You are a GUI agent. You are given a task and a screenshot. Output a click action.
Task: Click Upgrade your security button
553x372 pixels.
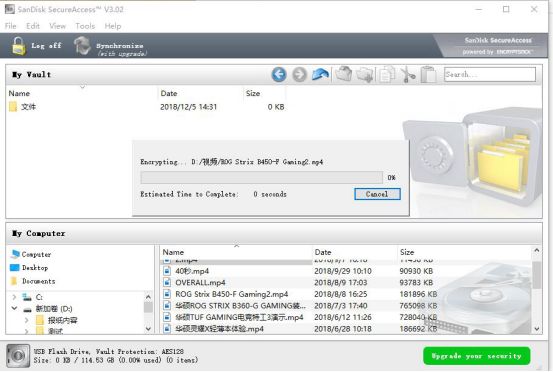point(476,356)
